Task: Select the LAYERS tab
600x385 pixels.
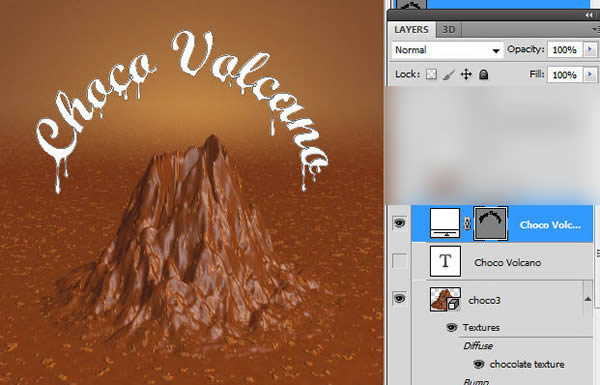Action: [x=411, y=29]
